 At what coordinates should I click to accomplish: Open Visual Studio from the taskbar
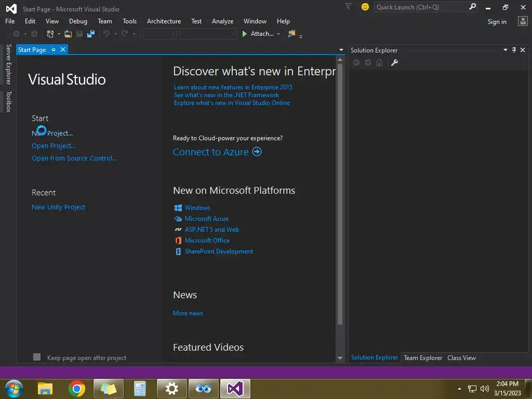tap(235, 389)
